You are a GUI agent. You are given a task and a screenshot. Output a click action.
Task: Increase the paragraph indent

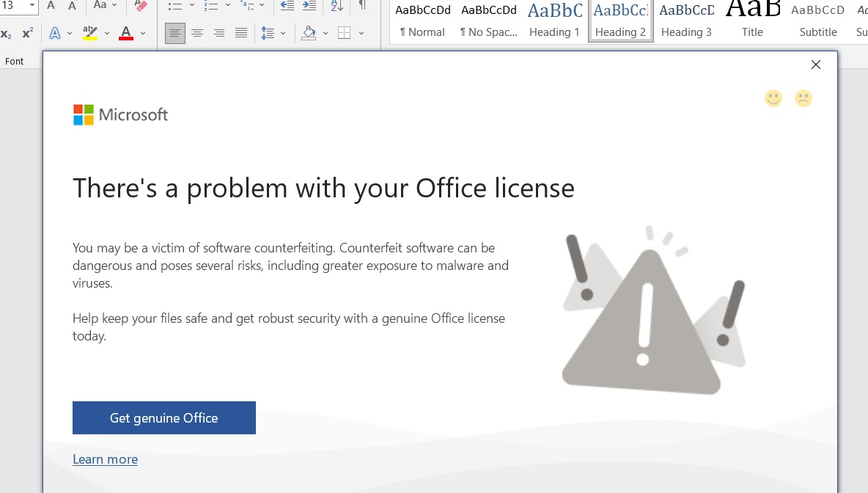309,6
